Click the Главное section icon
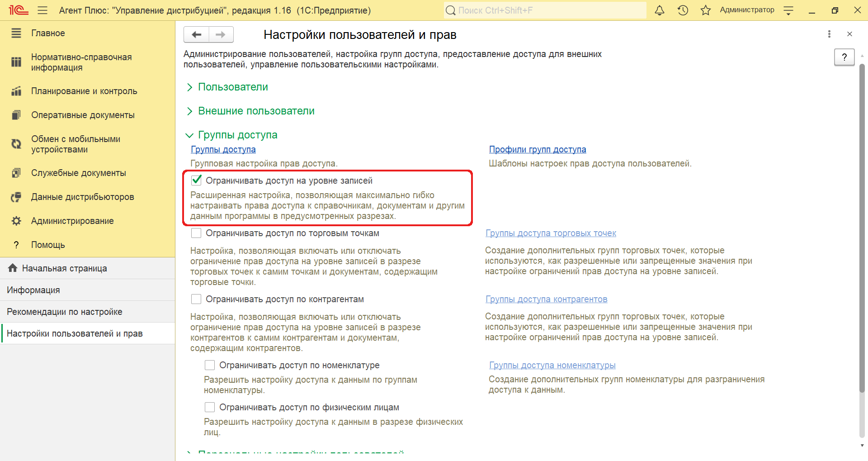Viewport: 868px width, 461px height. 16,33
